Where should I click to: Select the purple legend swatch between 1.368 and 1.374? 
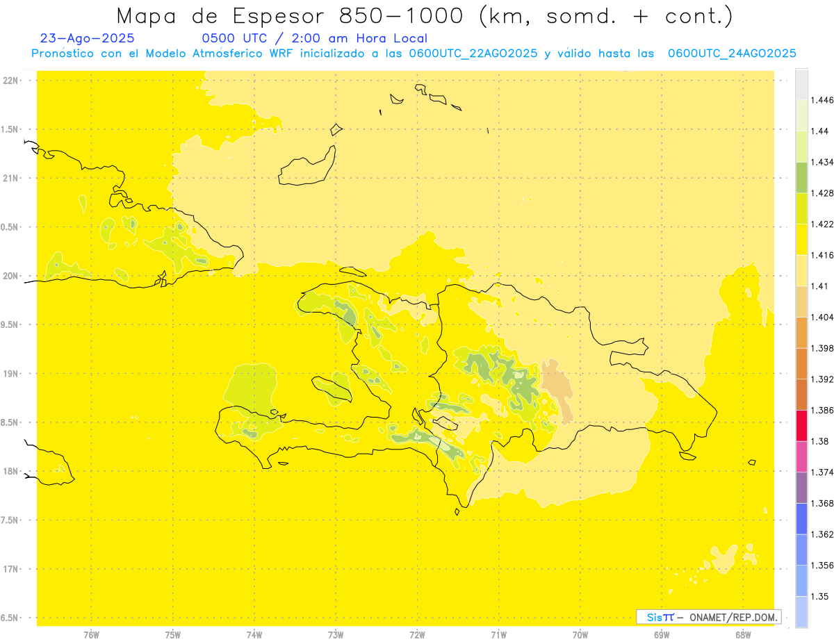pyautogui.click(x=801, y=488)
